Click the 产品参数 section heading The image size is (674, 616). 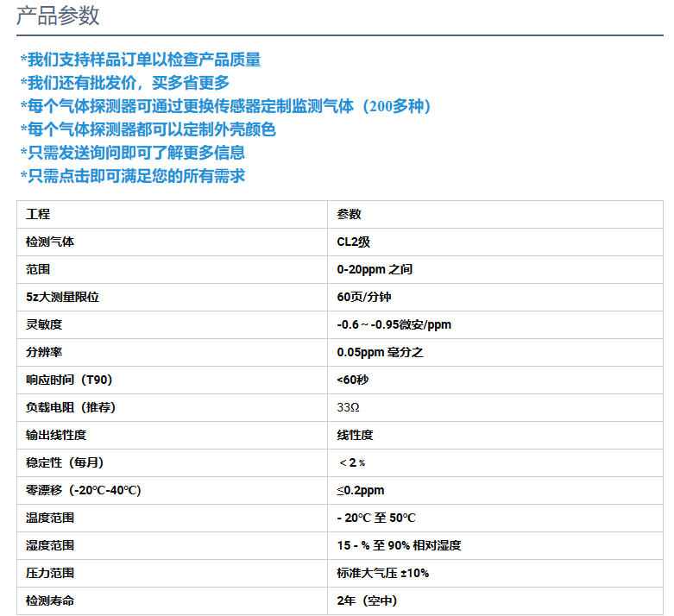coord(59,15)
